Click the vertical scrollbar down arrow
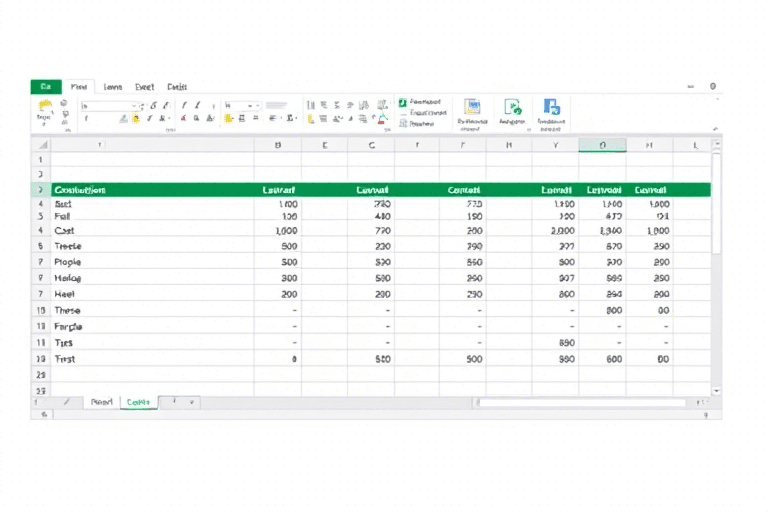 click(x=716, y=390)
